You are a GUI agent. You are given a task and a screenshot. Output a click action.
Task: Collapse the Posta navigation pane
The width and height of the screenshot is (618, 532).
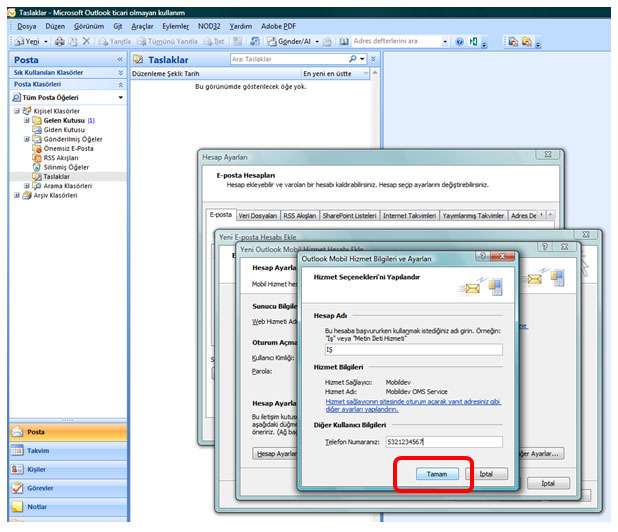coord(120,60)
